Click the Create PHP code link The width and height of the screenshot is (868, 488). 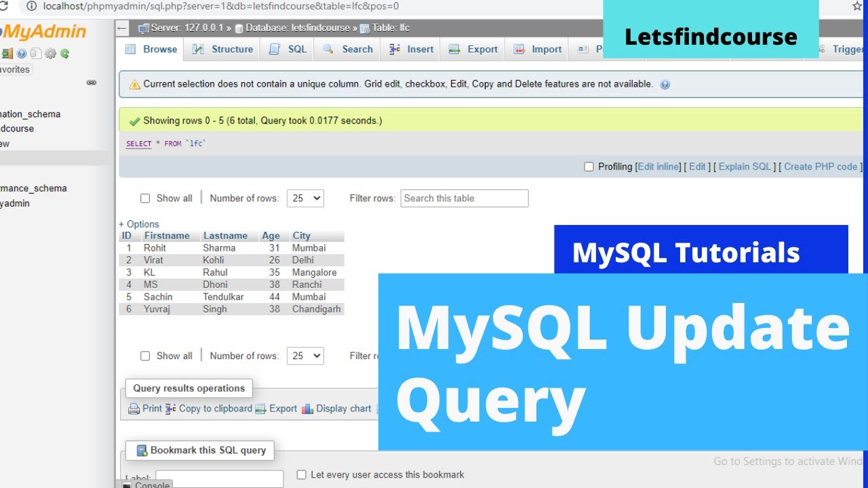[x=821, y=167]
